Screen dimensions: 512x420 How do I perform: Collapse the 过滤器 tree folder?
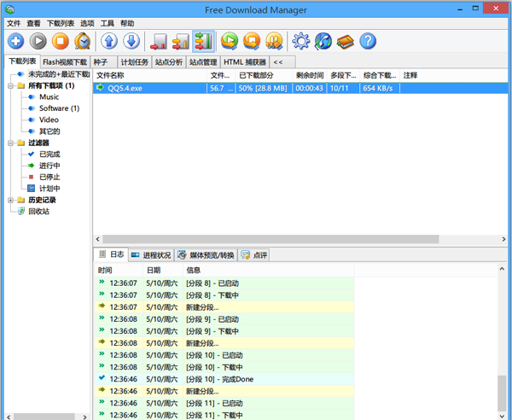click(x=10, y=143)
